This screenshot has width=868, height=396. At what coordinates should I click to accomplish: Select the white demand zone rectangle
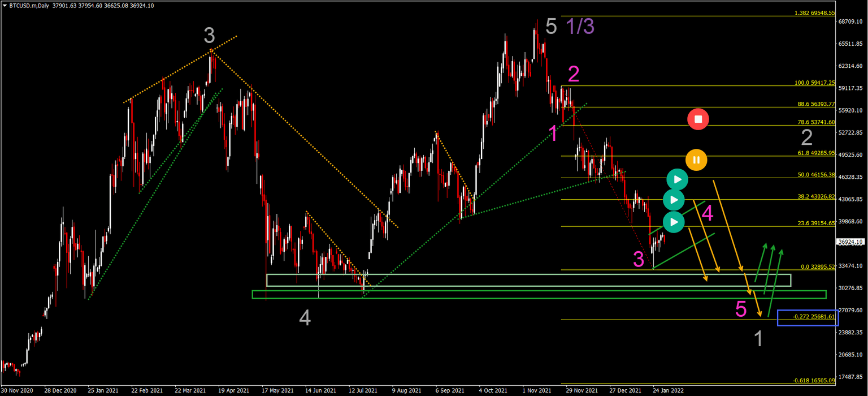tap(528, 279)
